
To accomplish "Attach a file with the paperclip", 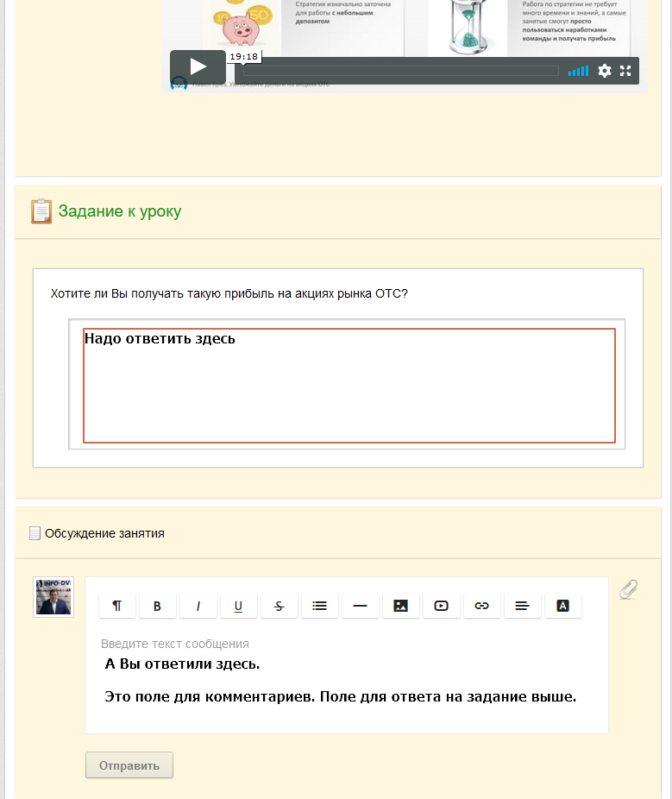I will [x=629, y=589].
